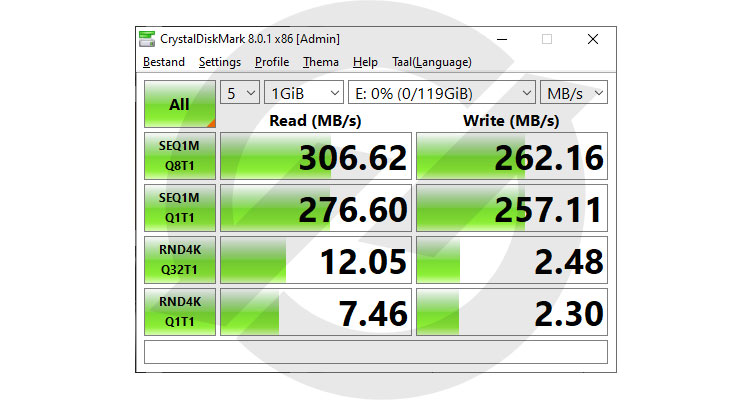This screenshot has height=400, width=752.
Task: Open the Taal(Language) menu
Action: point(432,62)
